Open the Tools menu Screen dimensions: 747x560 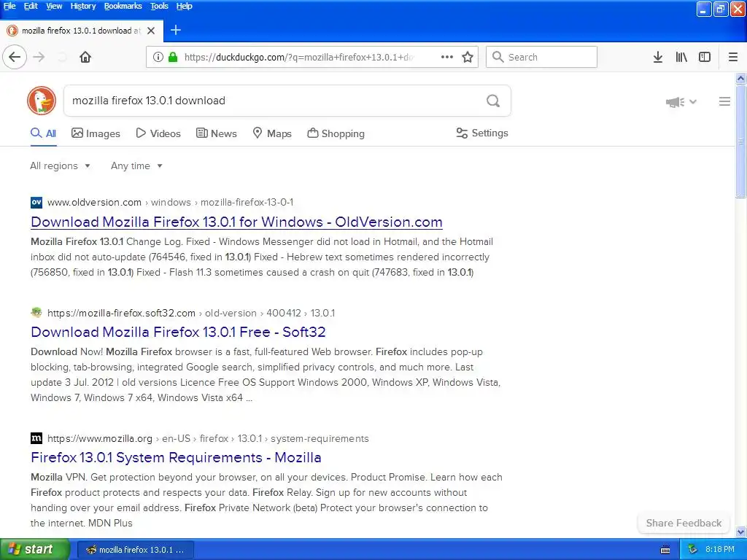[x=159, y=6]
